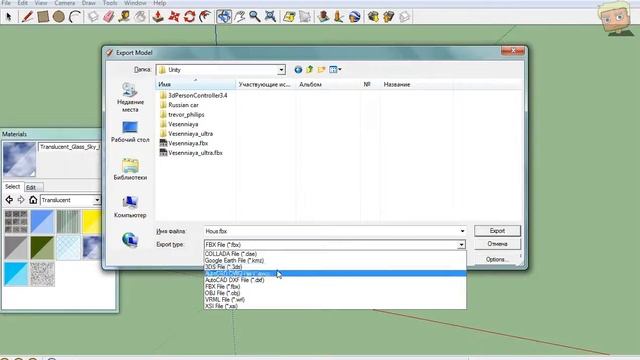640x360 pixels.
Task: Pick the Zoom magnifier tool
Action: tap(255, 17)
